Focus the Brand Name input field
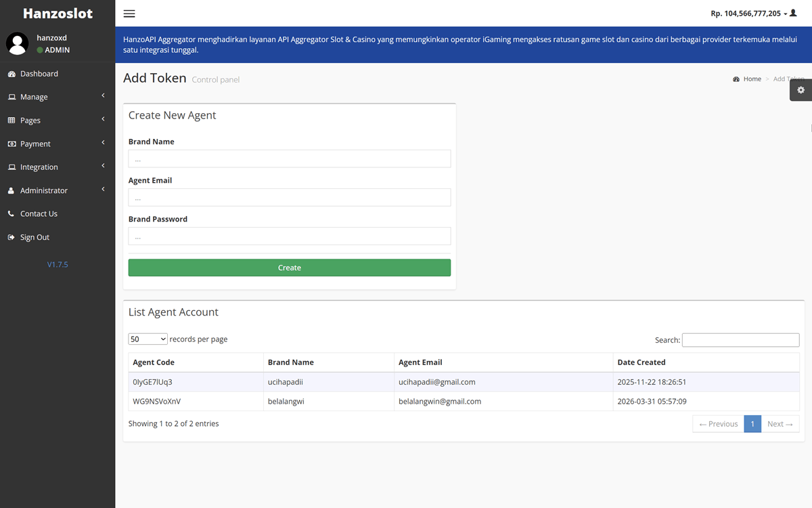This screenshot has width=812, height=508. tap(290, 159)
